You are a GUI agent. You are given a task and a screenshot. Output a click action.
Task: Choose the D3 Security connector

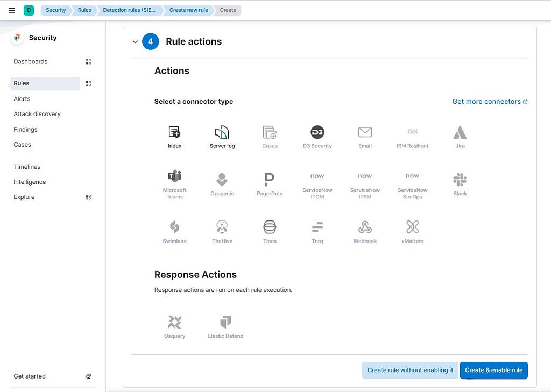[317, 137]
